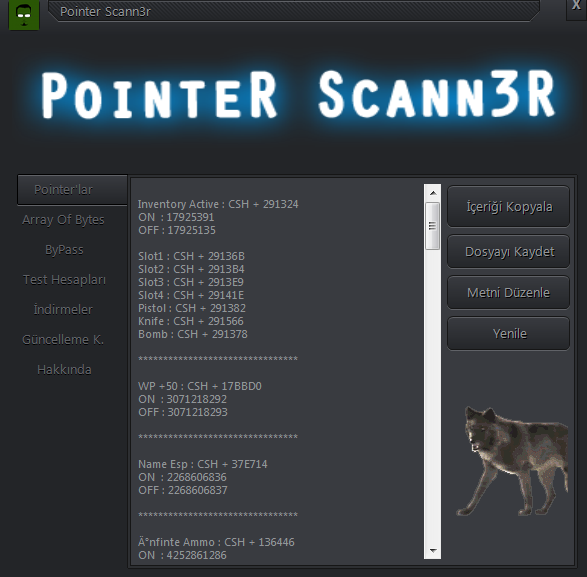Viewport: 587px width, 577px height.
Task: Click the 'Pistol : CSH + 291382' line
Action: pyautogui.click(x=192, y=308)
